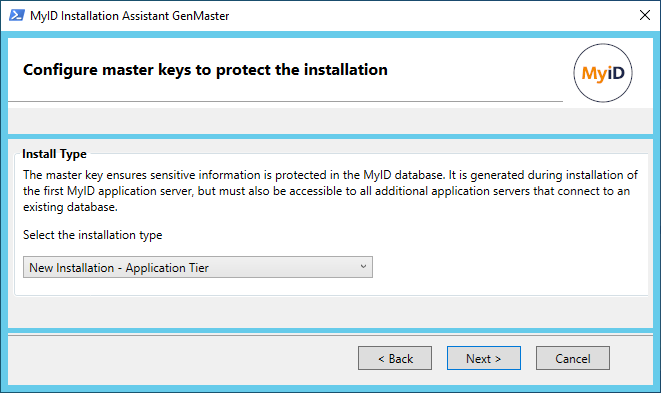This screenshot has height=393, width=661.
Task: Cancel the installation assistant
Action: [x=572, y=358]
